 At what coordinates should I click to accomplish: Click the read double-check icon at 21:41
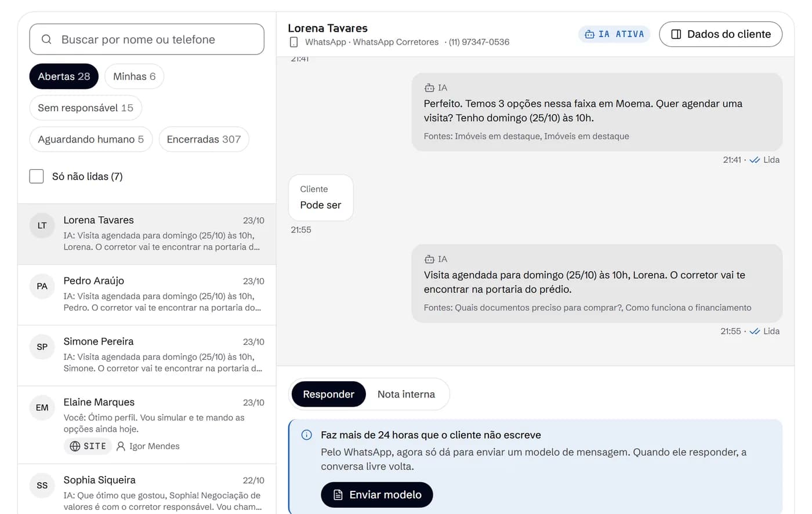coord(755,160)
